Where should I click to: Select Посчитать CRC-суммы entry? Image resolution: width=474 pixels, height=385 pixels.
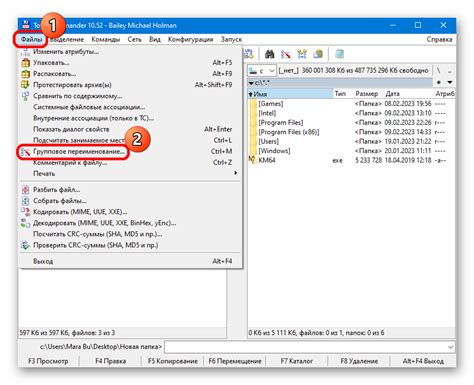point(130,234)
